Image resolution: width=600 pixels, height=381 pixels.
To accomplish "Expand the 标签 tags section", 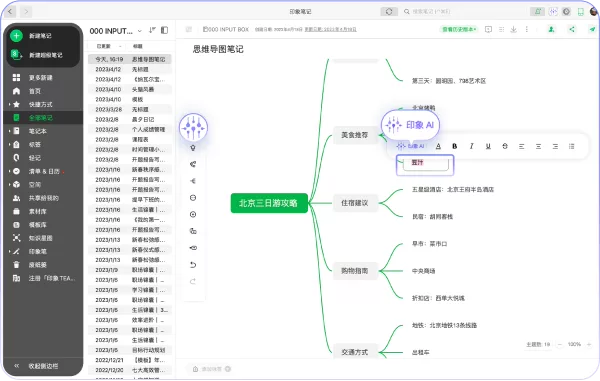I will (x=9, y=145).
